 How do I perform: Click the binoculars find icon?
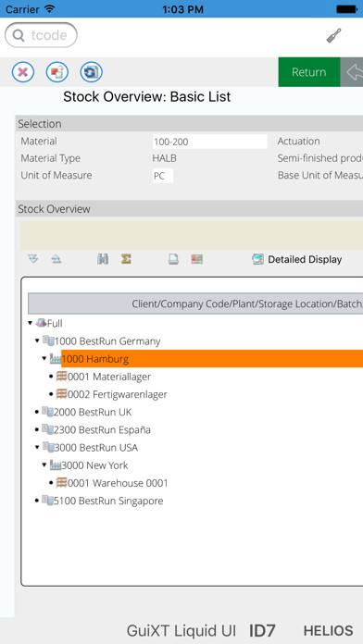click(x=103, y=259)
